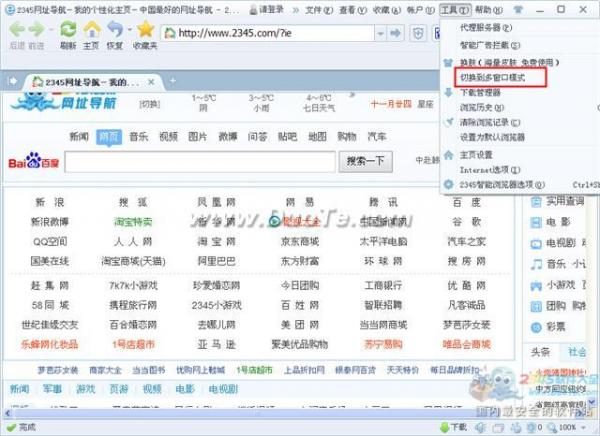Click the skin shirt icon in the title bar
This screenshot has height=436, width=600.
[517, 10]
